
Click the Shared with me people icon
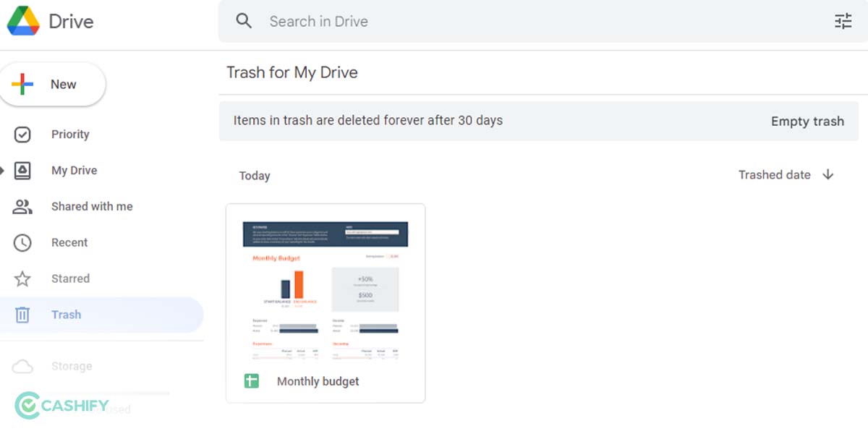pos(24,206)
